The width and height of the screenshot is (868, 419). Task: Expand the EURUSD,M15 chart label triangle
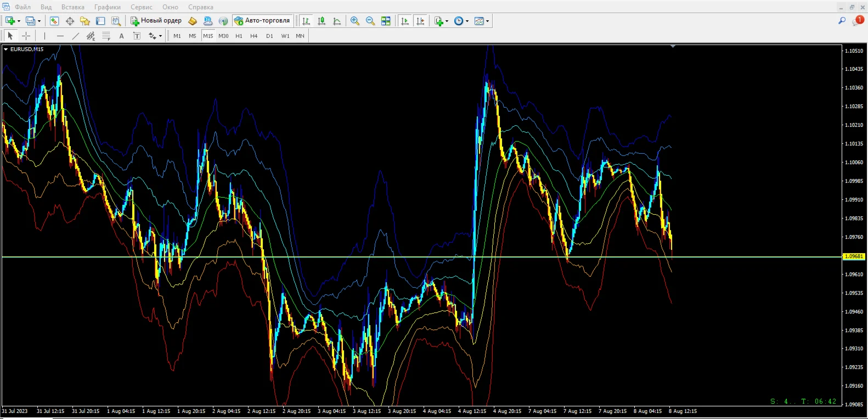point(5,49)
